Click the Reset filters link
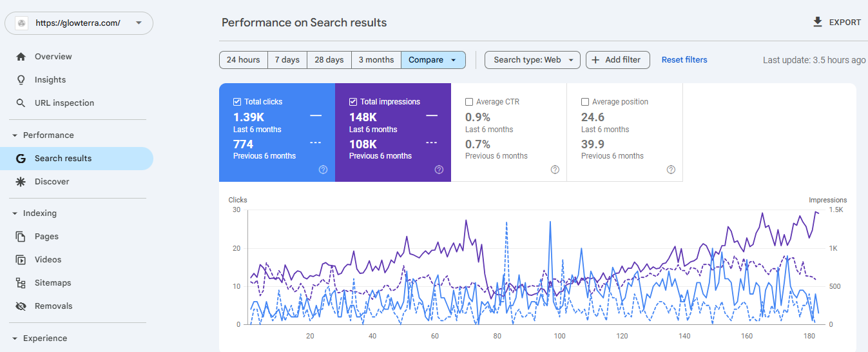This screenshot has width=868, height=352. (x=684, y=60)
